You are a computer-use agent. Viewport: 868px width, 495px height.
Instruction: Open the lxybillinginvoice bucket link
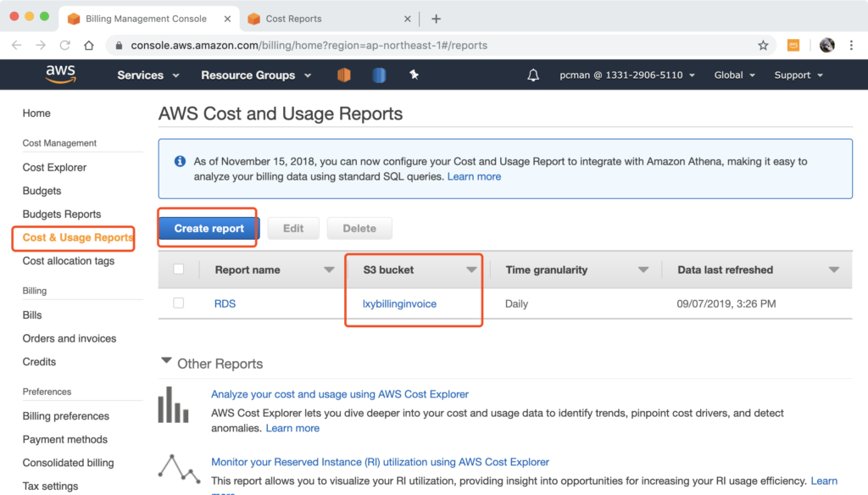[x=399, y=303]
